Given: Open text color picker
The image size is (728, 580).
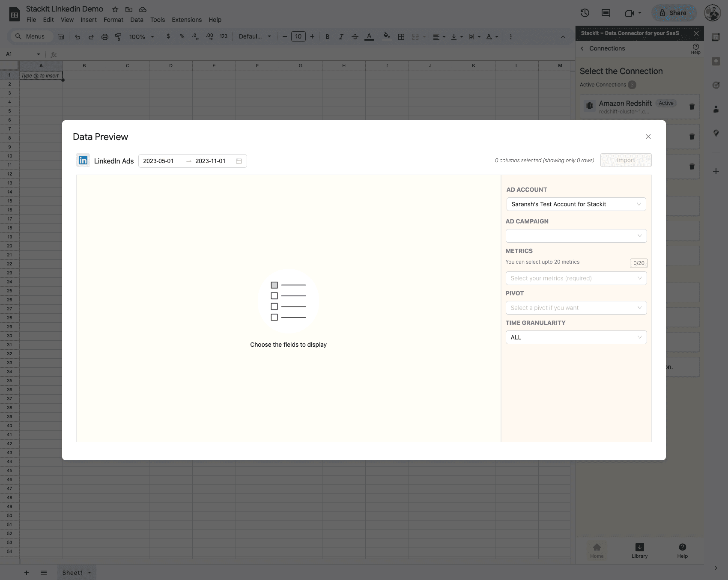Looking at the screenshot, I should pos(369,37).
